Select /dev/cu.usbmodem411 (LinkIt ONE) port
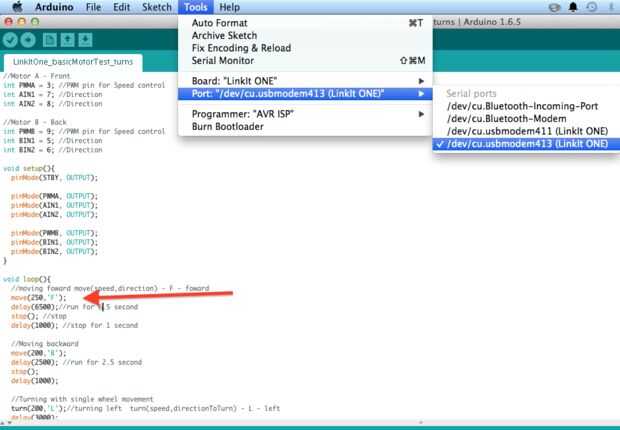620x430 pixels. (x=526, y=131)
